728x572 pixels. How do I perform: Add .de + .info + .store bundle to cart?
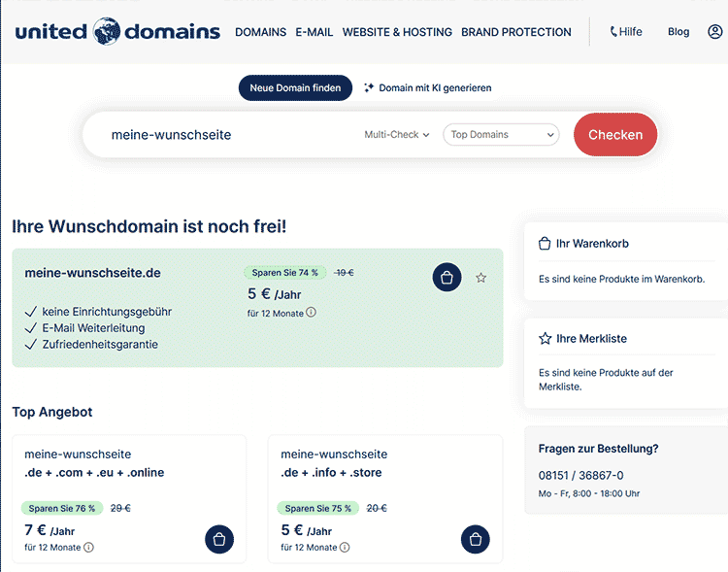tap(476, 539)
